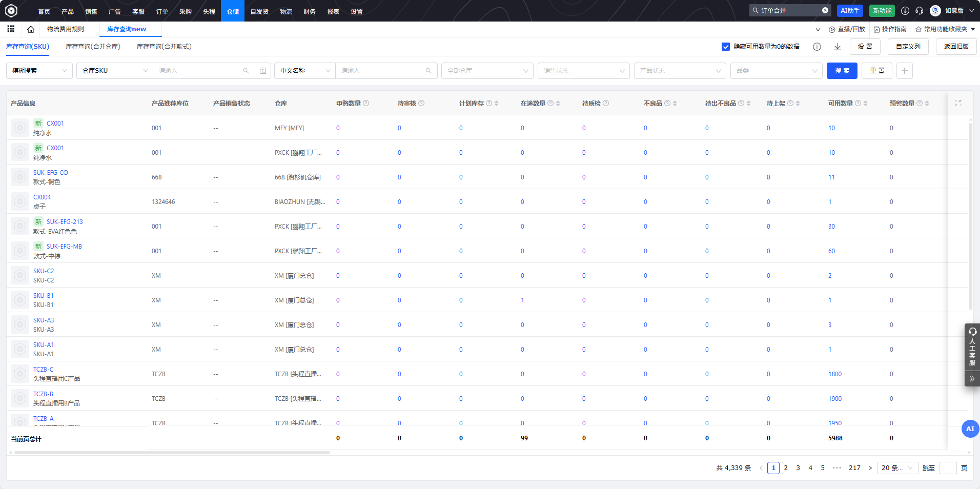Click the download export icon
Image resolution: width=980 pixels, height=489 pixels.
[838, 47]
